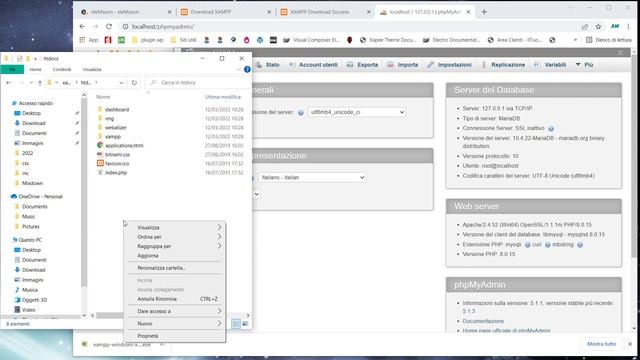Open Elenco di lettura reading list
Screen dimensions: 640x360
pos(609,40)
